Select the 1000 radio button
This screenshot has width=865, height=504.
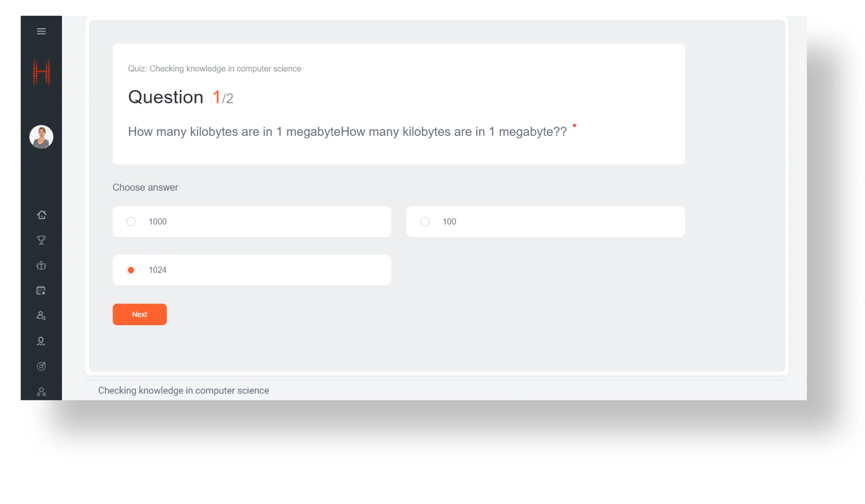coord(131,222)
